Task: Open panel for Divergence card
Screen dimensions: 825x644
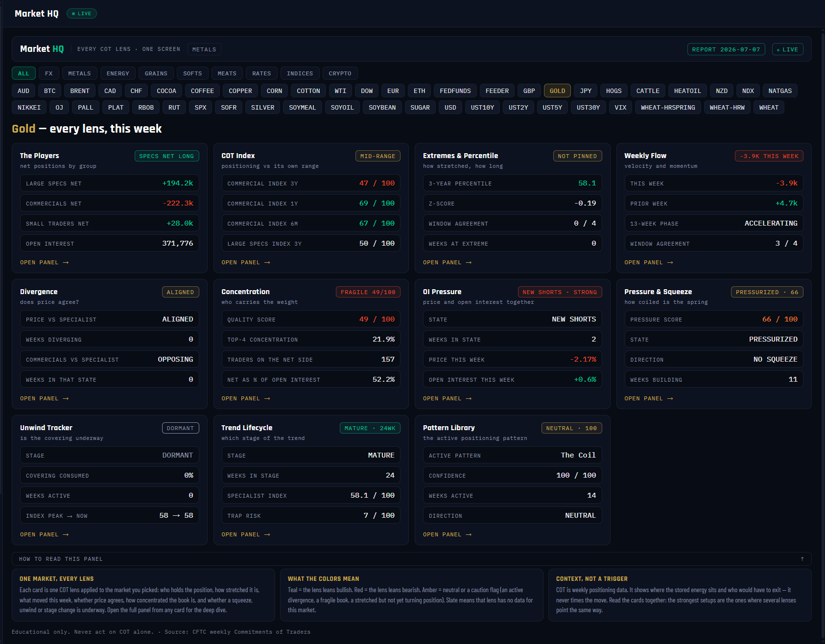Action: 45,399
